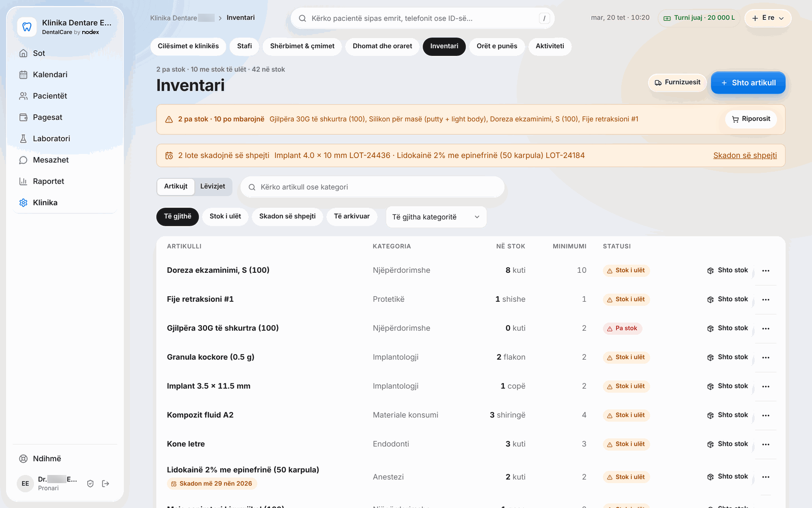Open Shërbimet & çmimet tab
The height and width of the screenshot is (508, 812).
point(302,46)
